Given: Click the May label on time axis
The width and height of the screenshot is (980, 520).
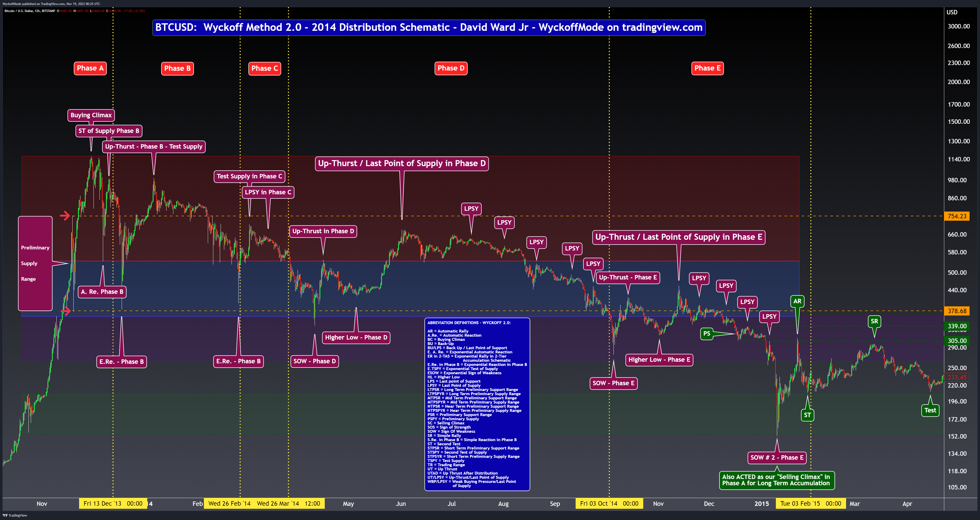Looking at the screenshot, I should pyautogui.click(x=348, y=504).
